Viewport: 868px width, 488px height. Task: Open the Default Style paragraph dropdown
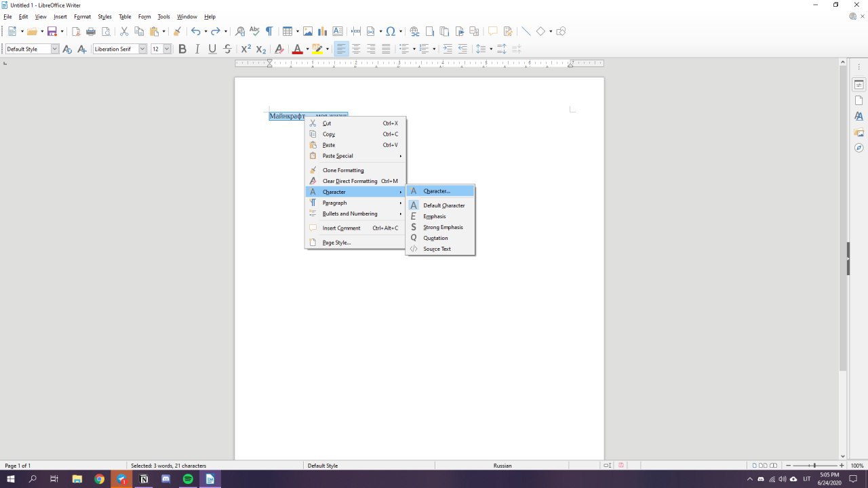(55, 49)
